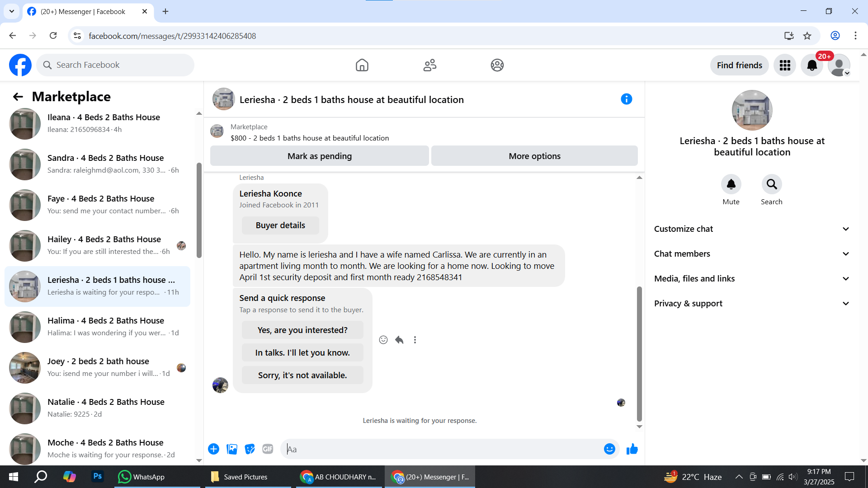The image size is (868, 488).
Task: Send a thumbs-up like
Action: coord(632,449)
